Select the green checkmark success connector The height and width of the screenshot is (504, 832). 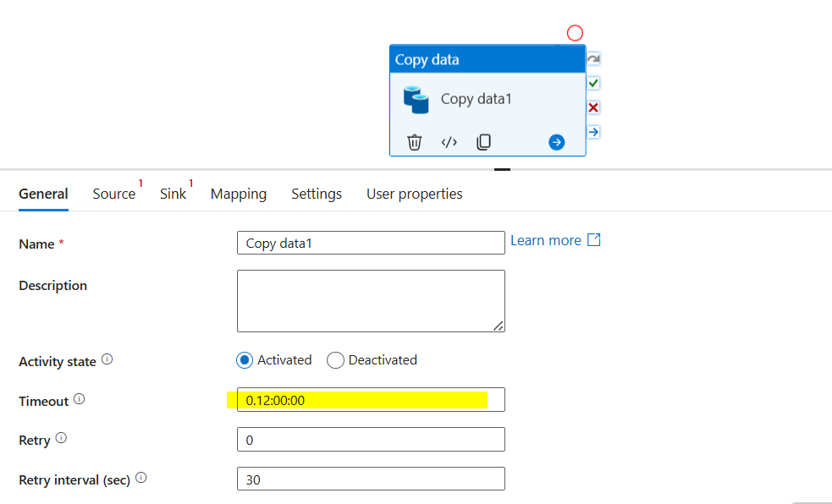pos(593,83)
